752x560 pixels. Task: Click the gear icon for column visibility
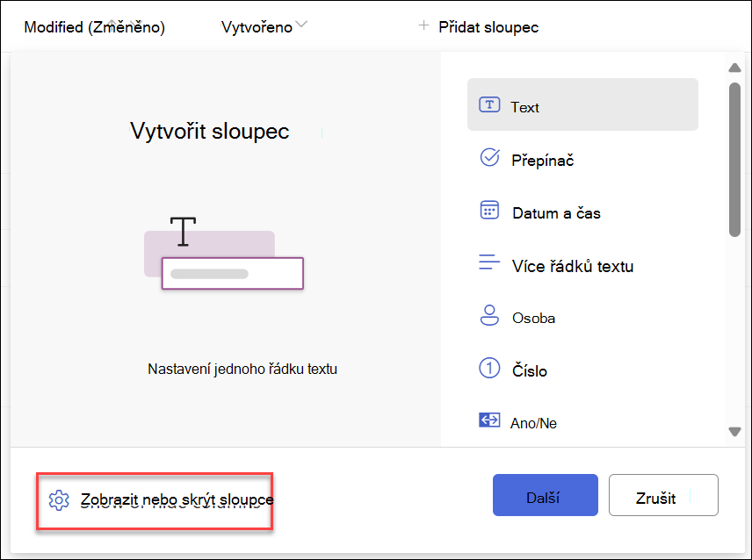click(59, 500)
